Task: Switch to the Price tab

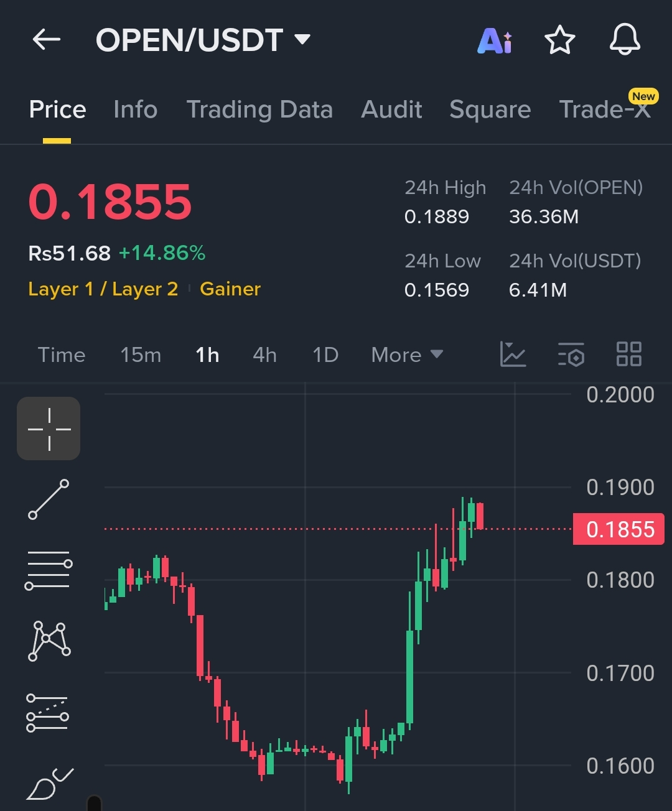Action: [57, 109]
